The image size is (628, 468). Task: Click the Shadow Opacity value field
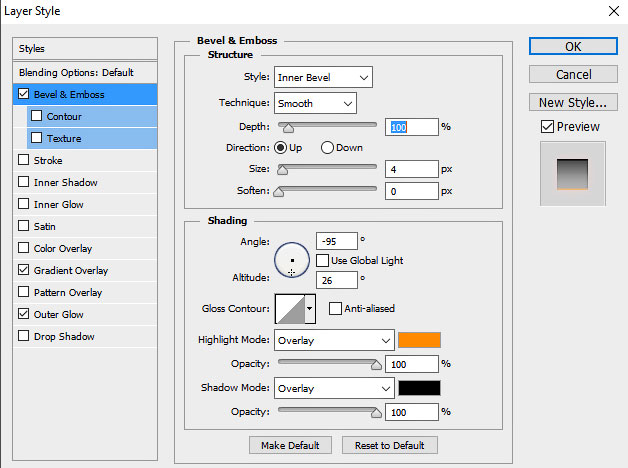[x=412, y=412]
